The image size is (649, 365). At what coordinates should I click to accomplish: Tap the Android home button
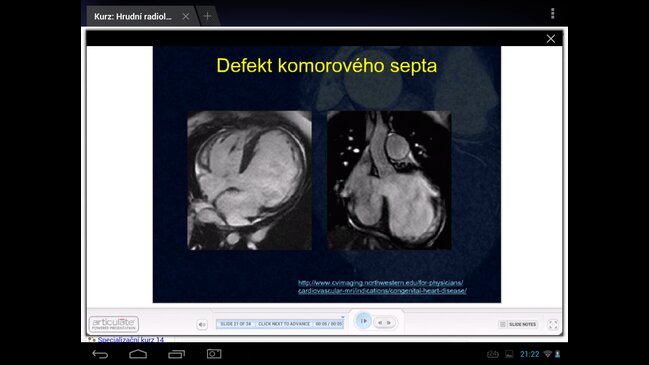coord(138,354)
